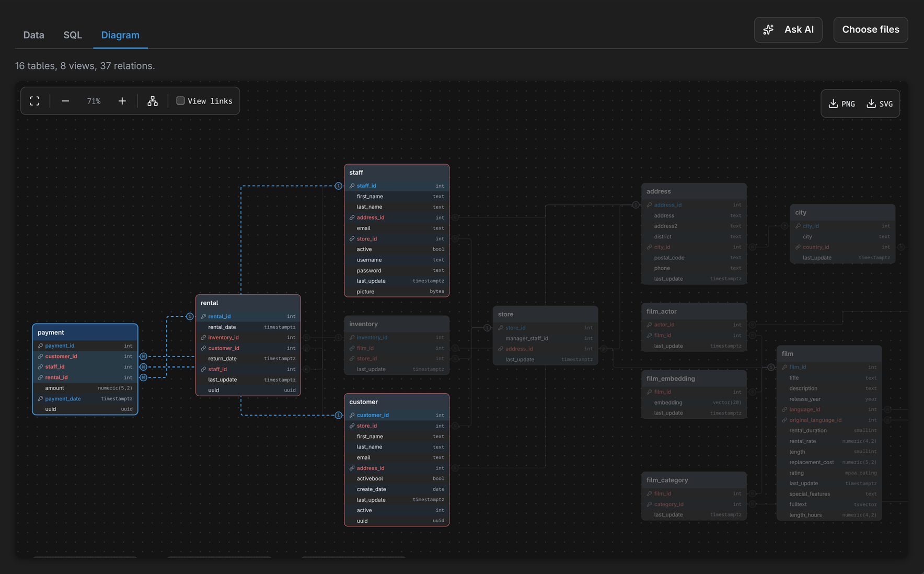924x574 pixels.
Task: Click the key icon beside payment_id
Action: click(x=40, y=346)
